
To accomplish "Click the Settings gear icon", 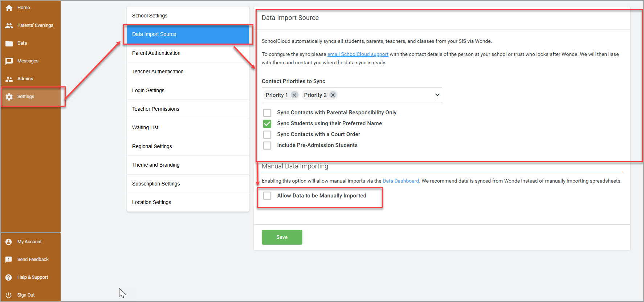I will coord(9,97).
